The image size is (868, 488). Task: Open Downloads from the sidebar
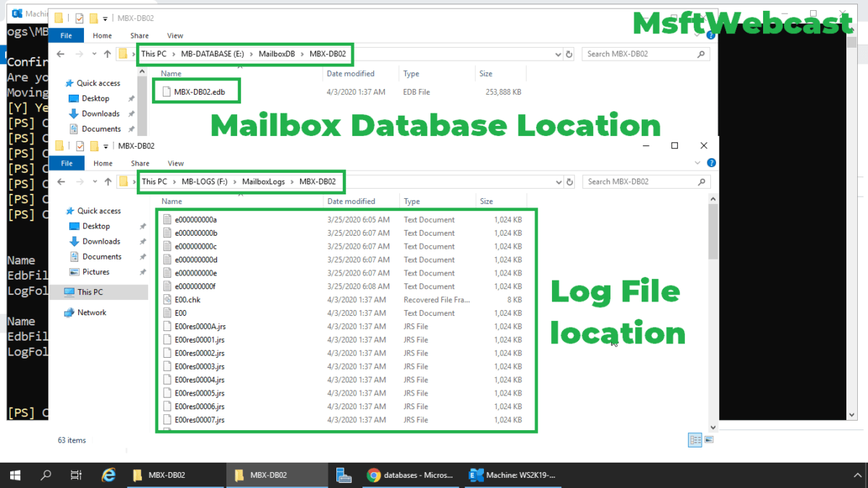102,241
